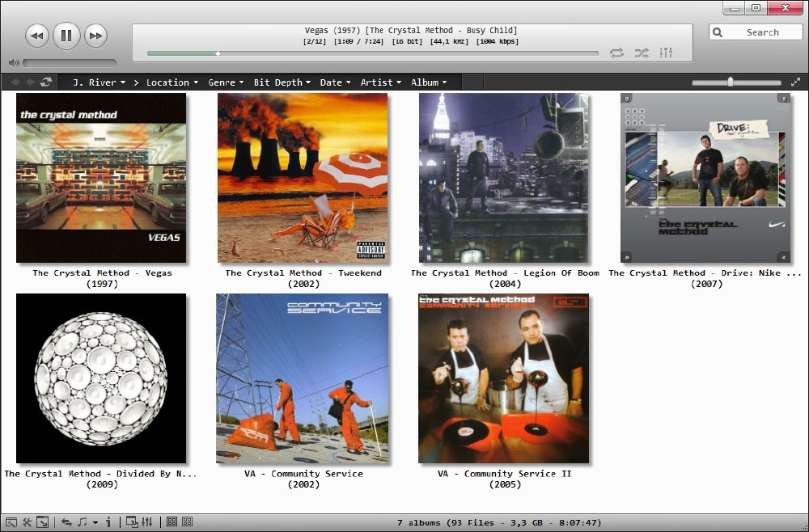Open the info 'i' icon

tap(108, 522)
